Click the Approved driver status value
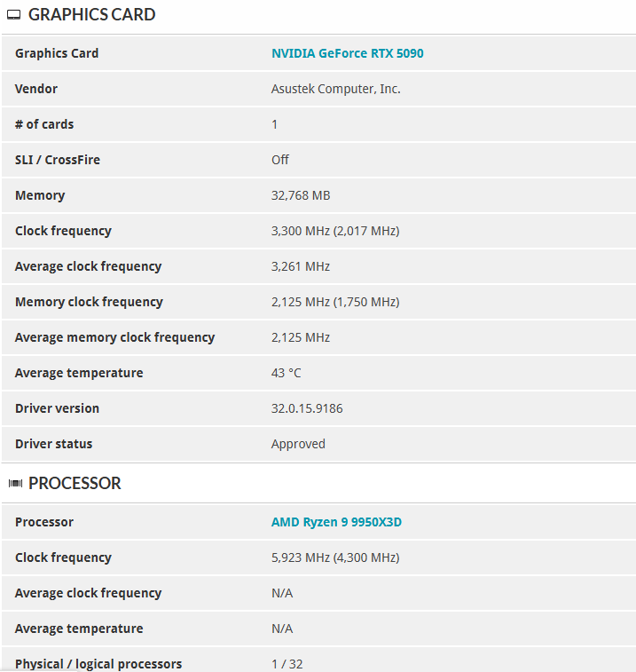The height and width of the screenshot is (672, 636). click(298, 444)
